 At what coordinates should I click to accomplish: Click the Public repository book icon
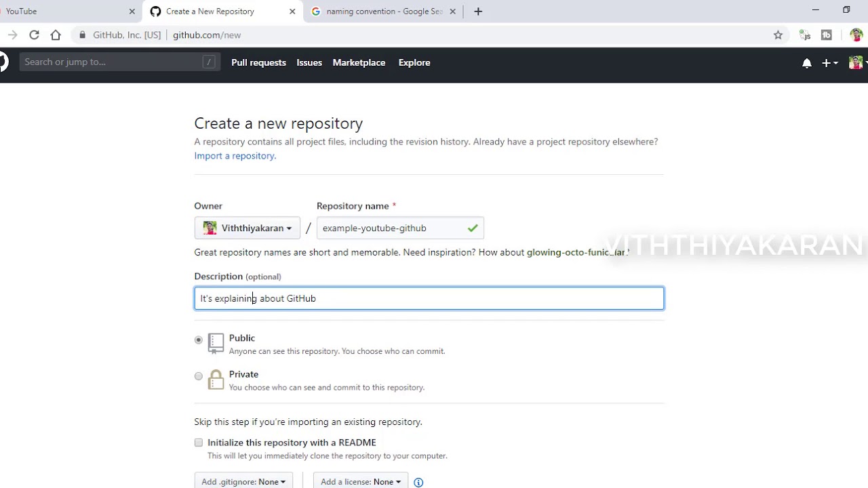point(216,343)
